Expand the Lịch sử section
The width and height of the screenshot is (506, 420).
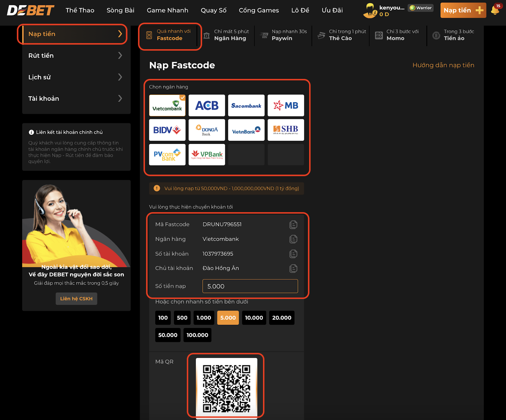tap(75, 77)
